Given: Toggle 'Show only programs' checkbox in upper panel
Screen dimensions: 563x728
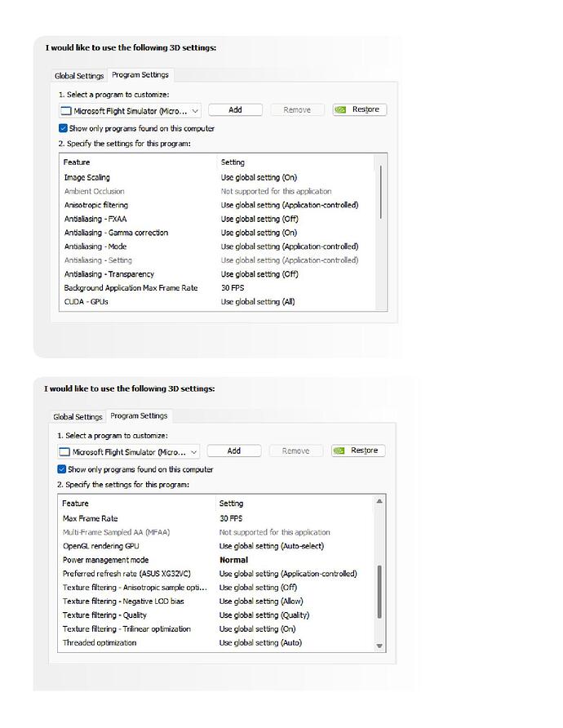Looking at the screenshot, I should click(x=63, y=127).
